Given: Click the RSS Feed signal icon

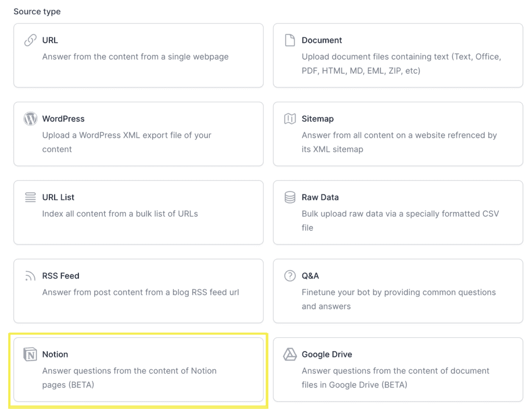Looking at the screenshot, I should click(30, 276).
